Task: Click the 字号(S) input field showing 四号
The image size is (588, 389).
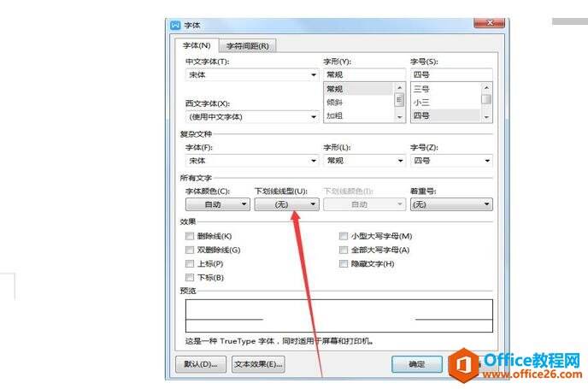Action: [x=451, y=74]
